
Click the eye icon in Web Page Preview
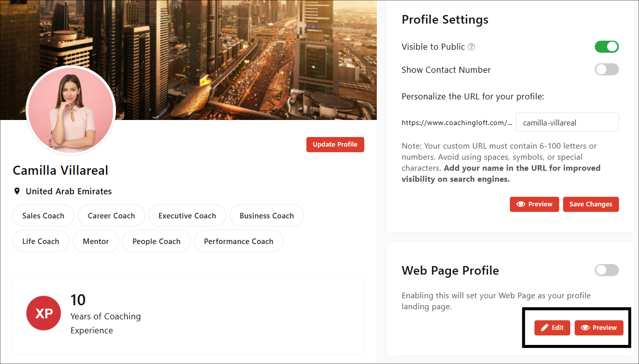point(585,328)
